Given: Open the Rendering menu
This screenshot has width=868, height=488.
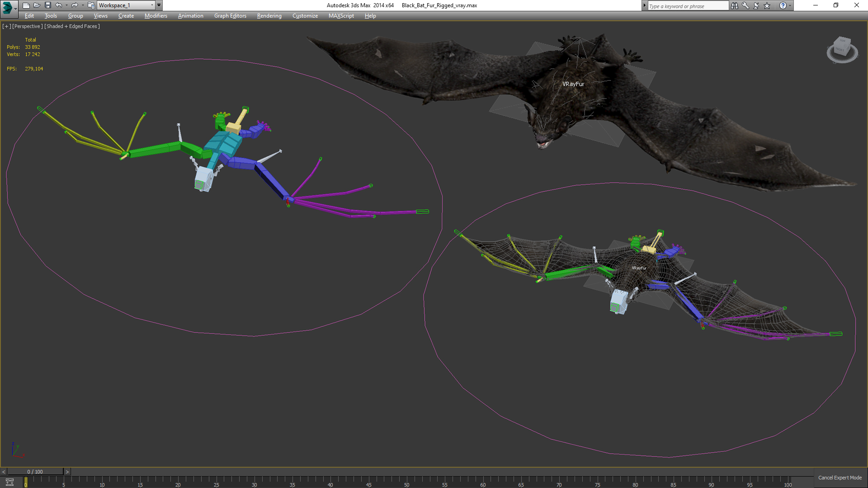Looking at the screenshot, I should coord(269,16).
